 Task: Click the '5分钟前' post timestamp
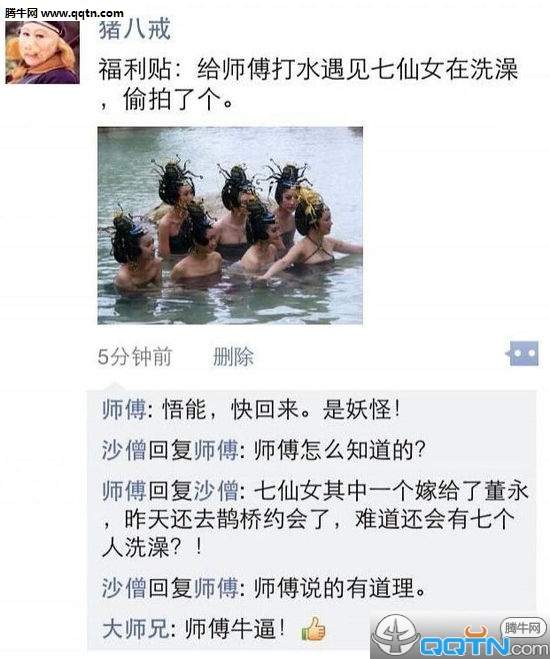(x=135, y=357)
